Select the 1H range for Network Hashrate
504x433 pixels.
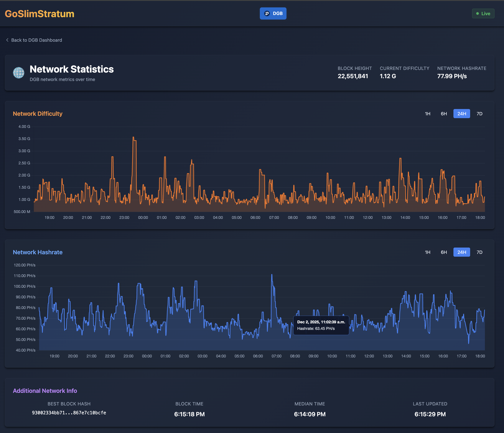point(427,252)
